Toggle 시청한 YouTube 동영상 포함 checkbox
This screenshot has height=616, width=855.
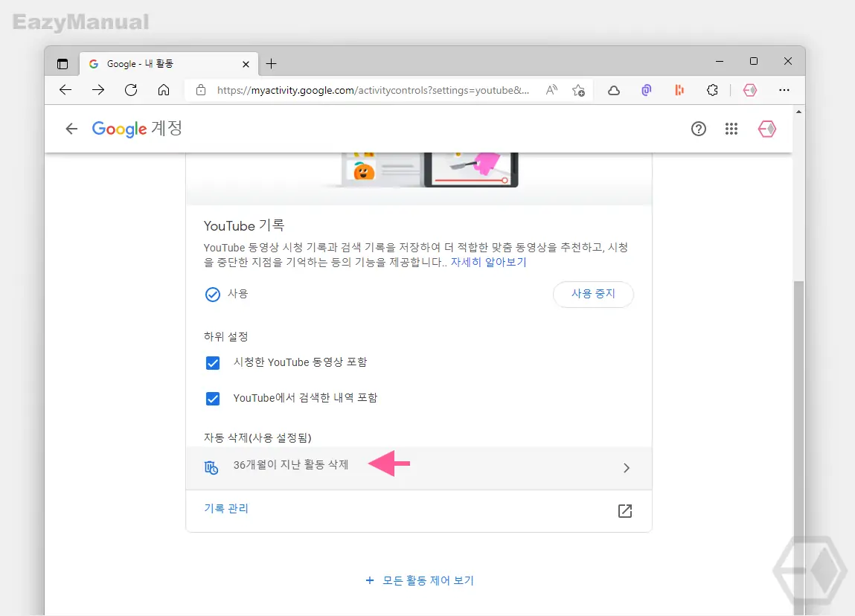click(213, 363)
